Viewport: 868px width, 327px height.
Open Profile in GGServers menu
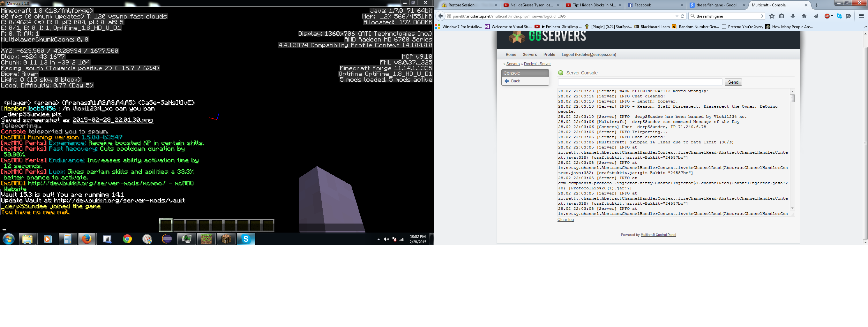click(x=549, y=55)
